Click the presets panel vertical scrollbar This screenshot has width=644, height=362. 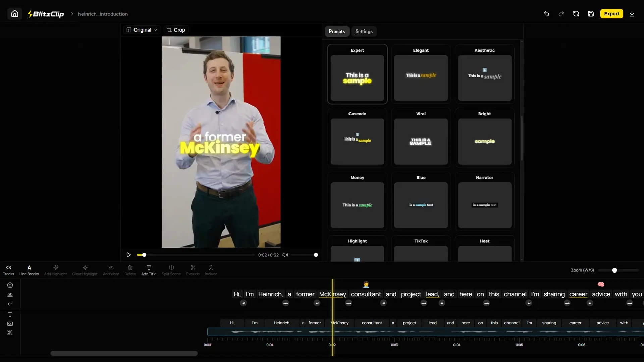coord(522,138)
